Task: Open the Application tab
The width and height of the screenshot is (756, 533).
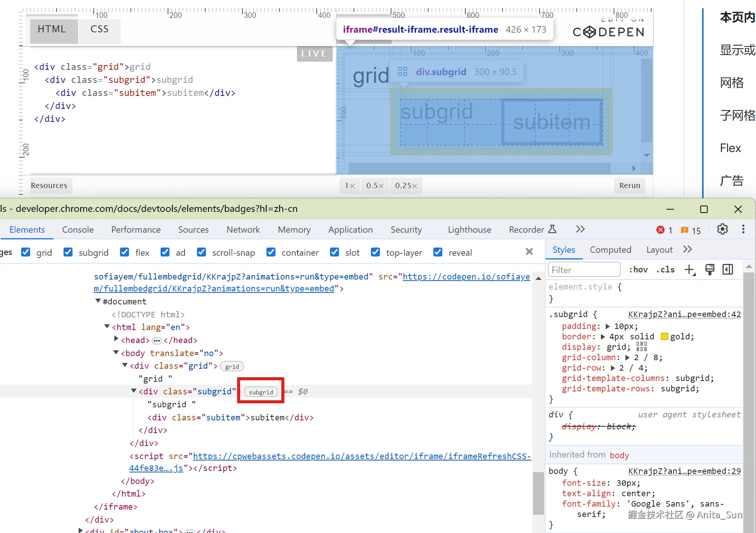Action: tap(350, 230)
